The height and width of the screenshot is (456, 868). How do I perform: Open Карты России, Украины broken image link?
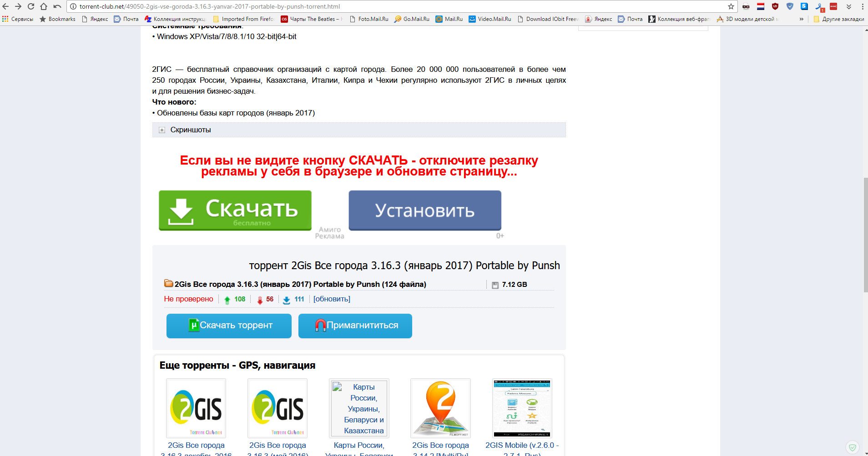pos(359,408)
